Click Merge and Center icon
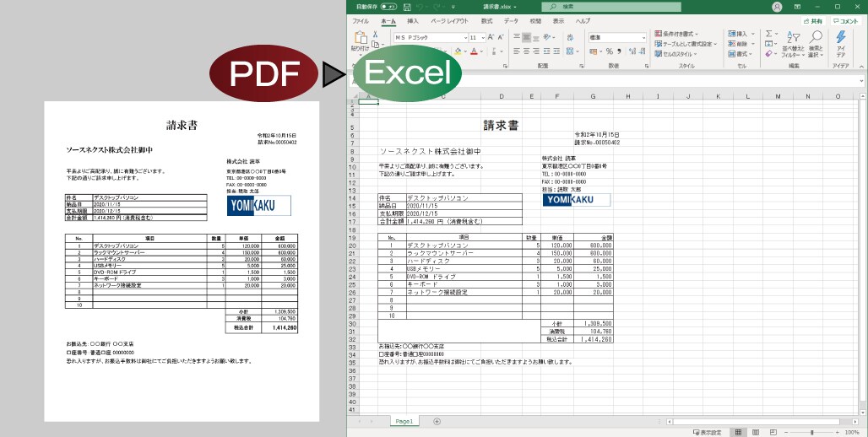Image resolution: width=868 pixels, height=437 pixels. 570,51
